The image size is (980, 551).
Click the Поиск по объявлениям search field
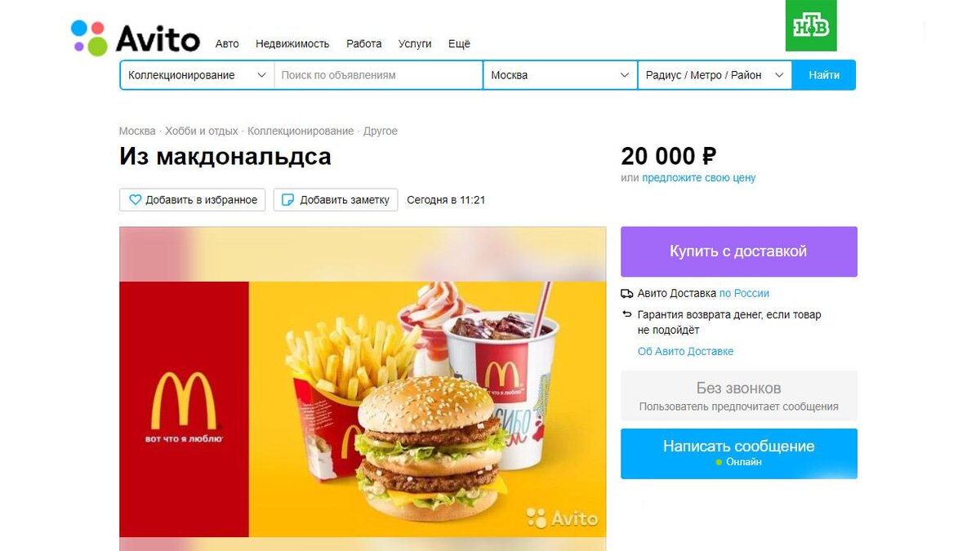(379, 75)
